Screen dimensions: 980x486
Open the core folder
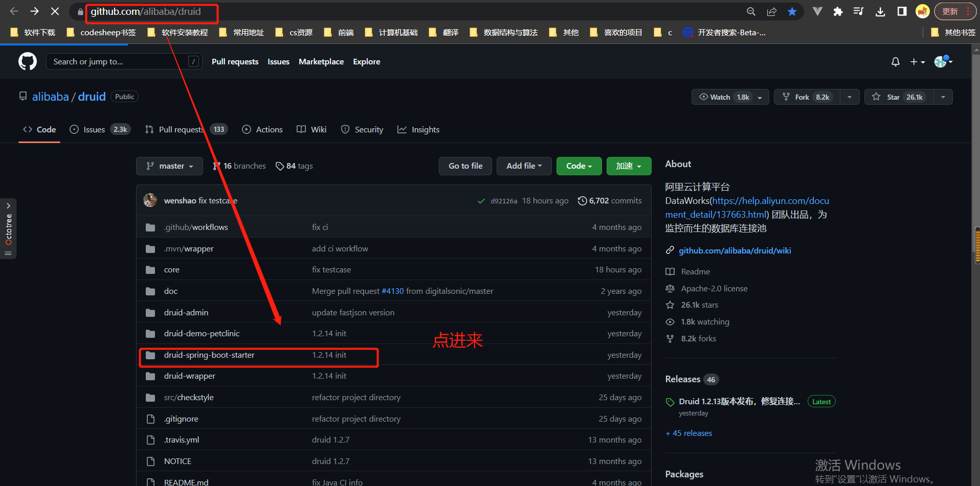[172, 270]
